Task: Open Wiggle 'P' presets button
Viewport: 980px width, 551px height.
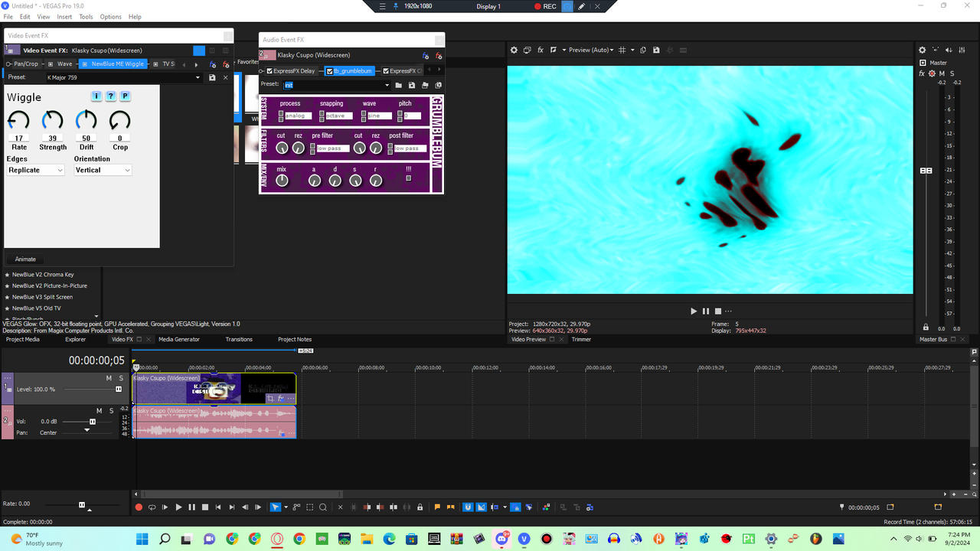Action: tap(126, 96)
